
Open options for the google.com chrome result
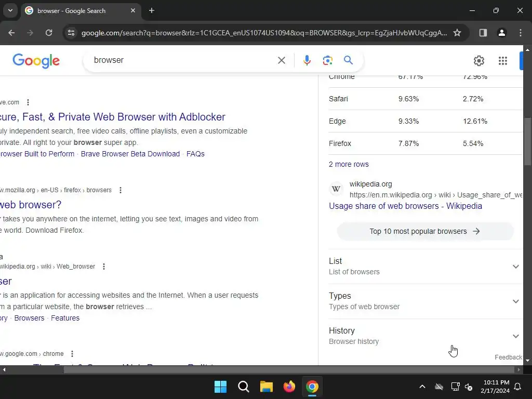72,353
